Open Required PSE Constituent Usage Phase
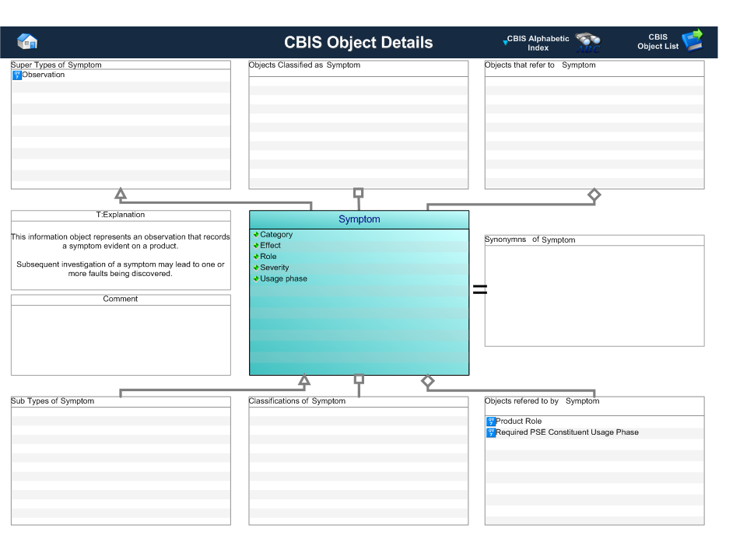 [567, 432]
